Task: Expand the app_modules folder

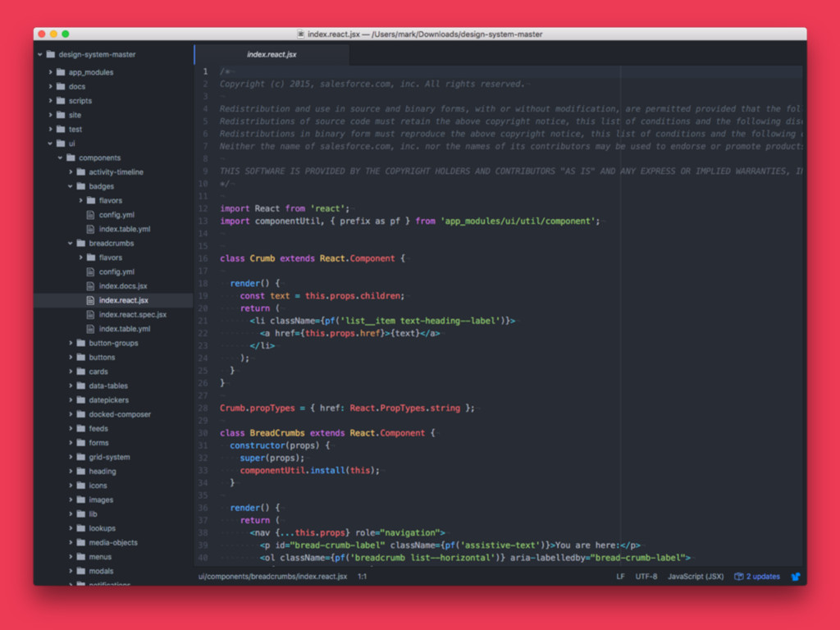Action: [50, 72]
